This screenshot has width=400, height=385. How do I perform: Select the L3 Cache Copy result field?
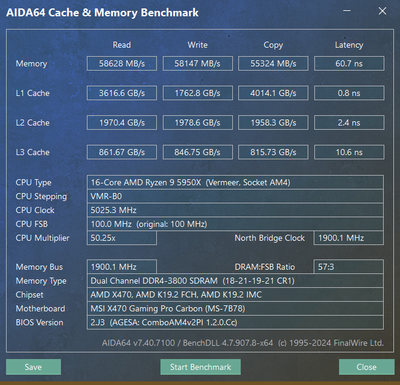tap(273, 152)
